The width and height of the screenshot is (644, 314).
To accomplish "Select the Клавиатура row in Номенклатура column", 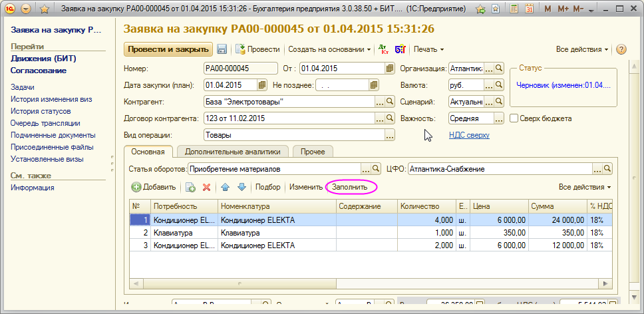I will (277, 233).
